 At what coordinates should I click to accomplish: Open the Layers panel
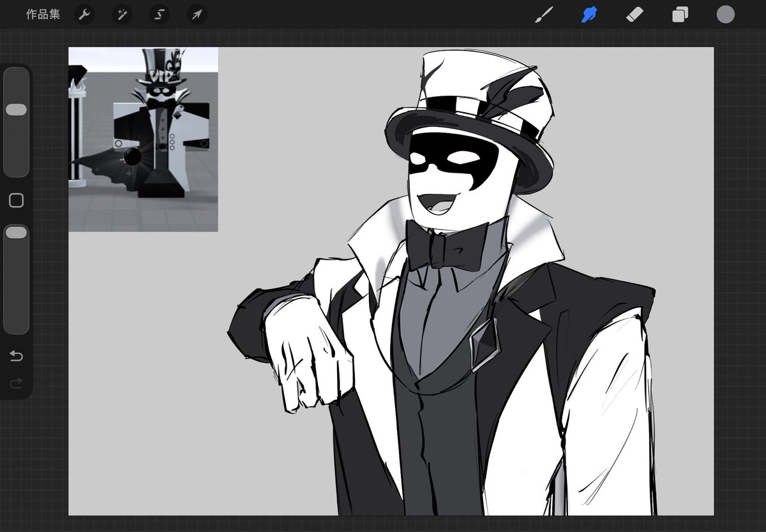click(x=680, y=14)
